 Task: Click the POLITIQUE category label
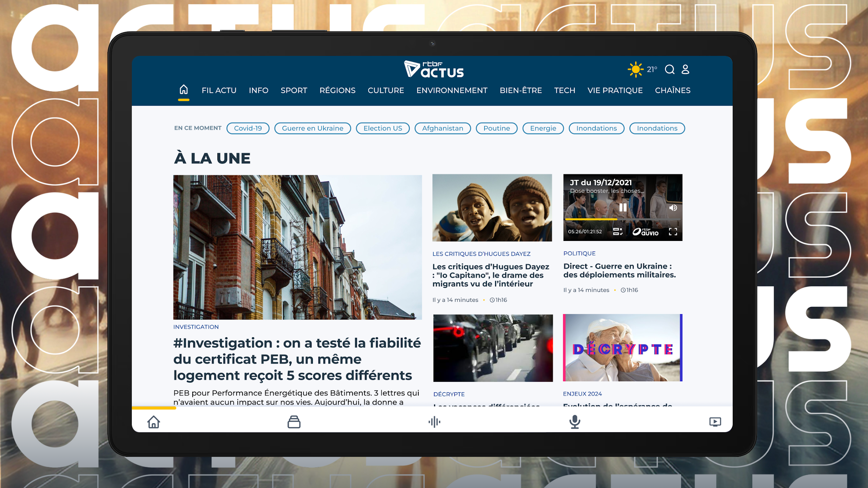(579, 253)
